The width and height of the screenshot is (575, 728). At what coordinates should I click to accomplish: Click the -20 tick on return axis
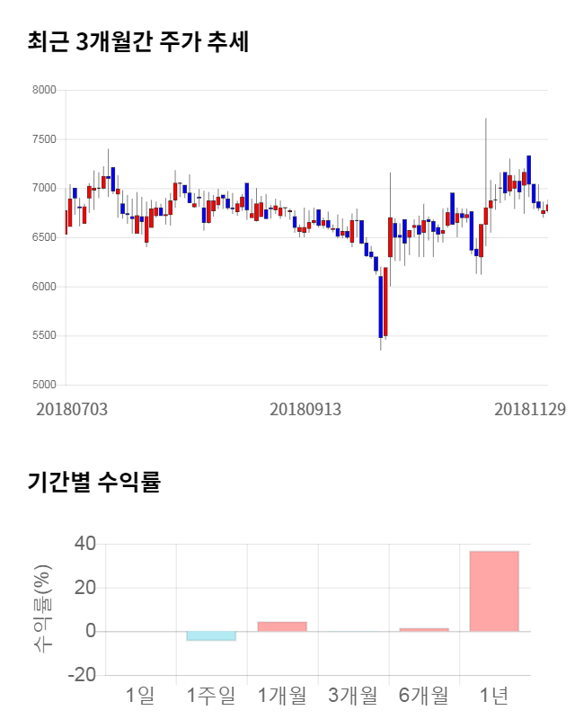[x=84, y=675]
